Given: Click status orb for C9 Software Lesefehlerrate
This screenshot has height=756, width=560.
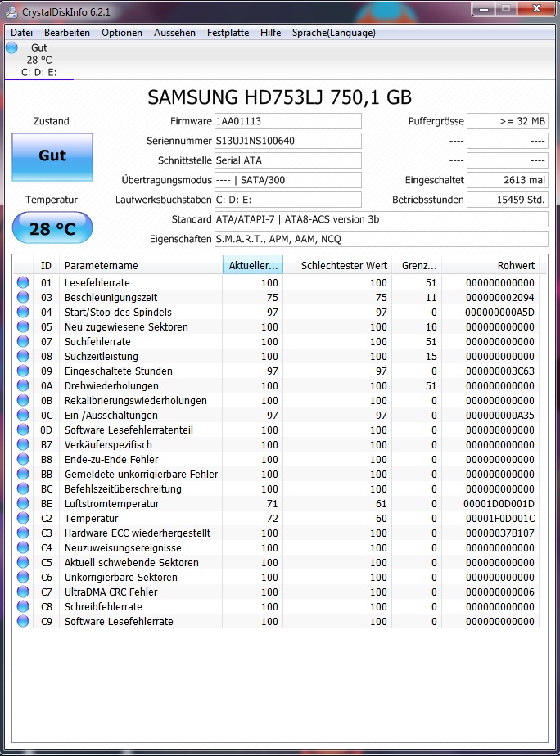Looking at the screenshot, I should 23,621.
